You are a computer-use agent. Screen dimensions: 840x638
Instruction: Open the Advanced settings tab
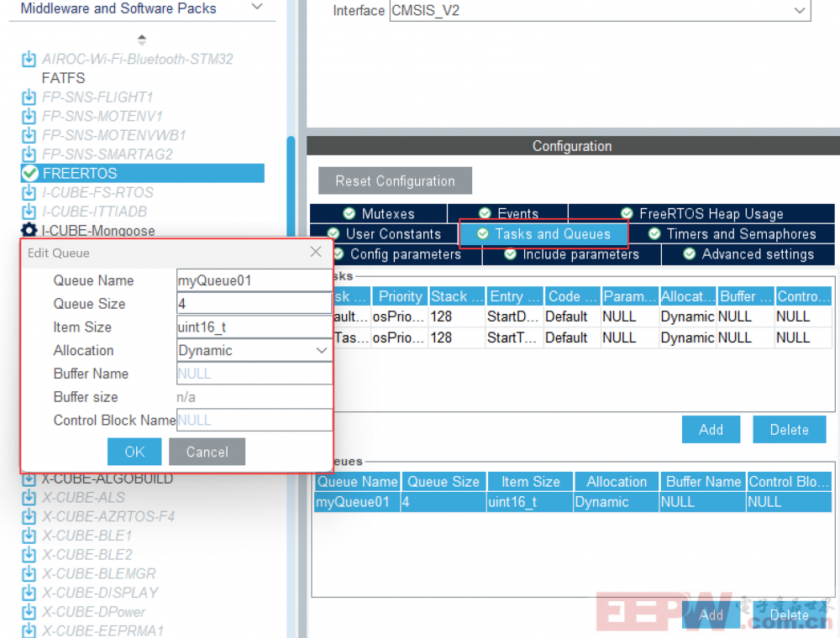click(748, 254)
